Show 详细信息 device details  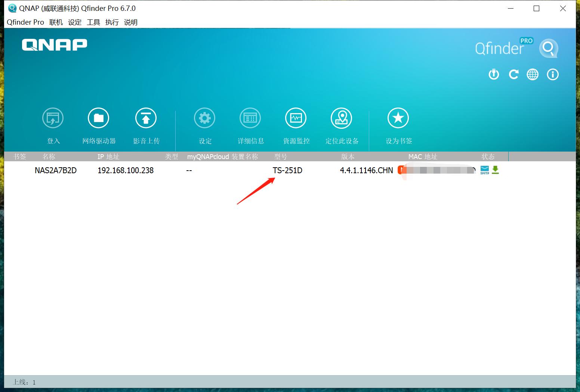250,118
